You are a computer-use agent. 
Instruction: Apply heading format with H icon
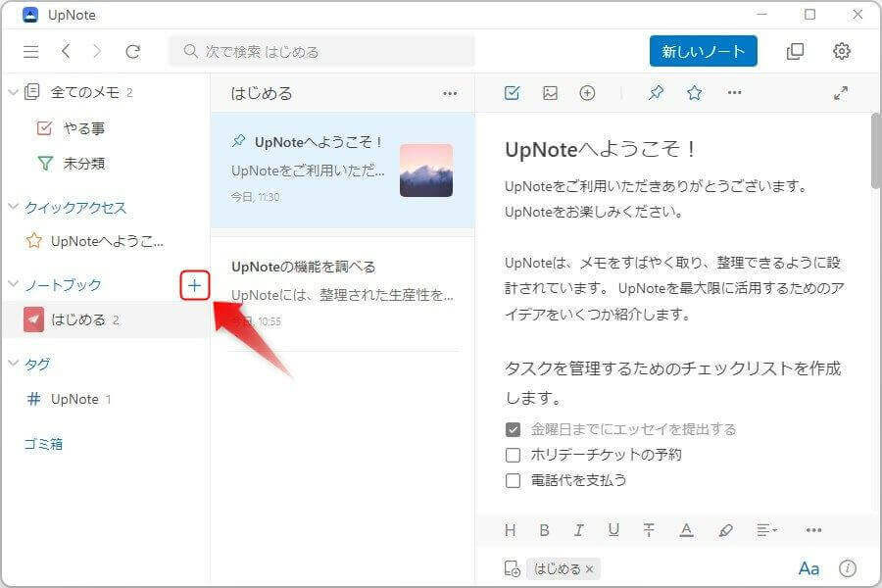[511, 530]
